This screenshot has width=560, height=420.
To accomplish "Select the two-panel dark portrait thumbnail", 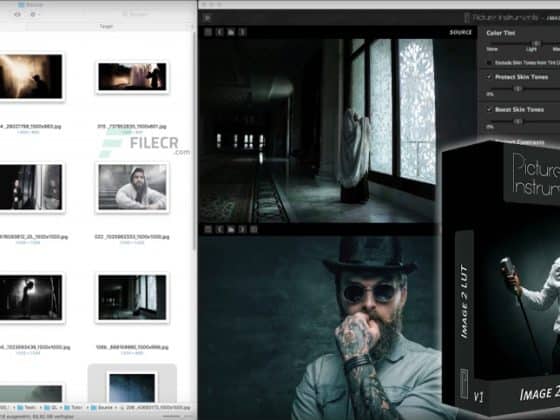I will coord(31,187).
